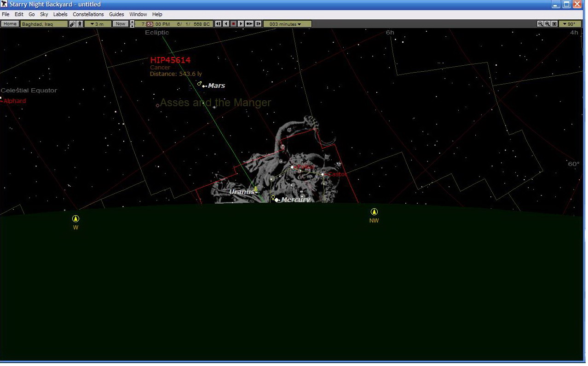Step time backward one increment
Screen dimensions: 588x366
point(218,24)
